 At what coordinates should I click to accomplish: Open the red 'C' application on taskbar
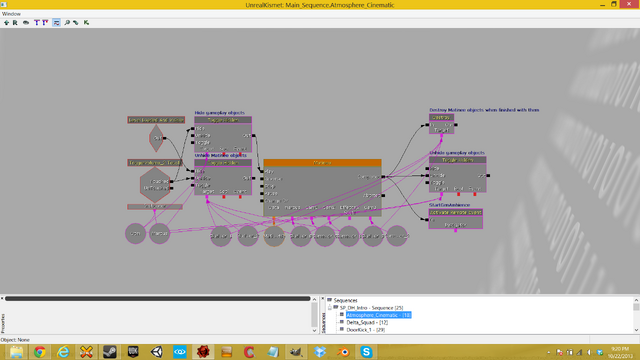[249, 352]
